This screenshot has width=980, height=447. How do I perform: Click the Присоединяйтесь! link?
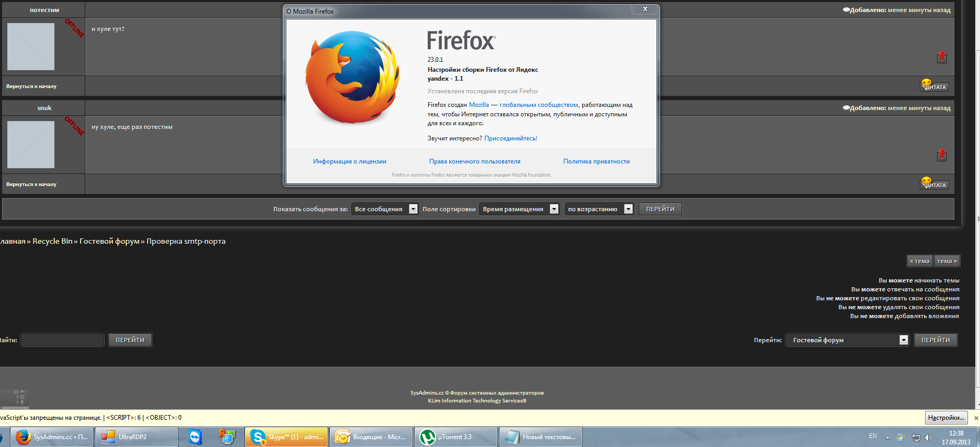pyautogui.click(x=510, y=138)
